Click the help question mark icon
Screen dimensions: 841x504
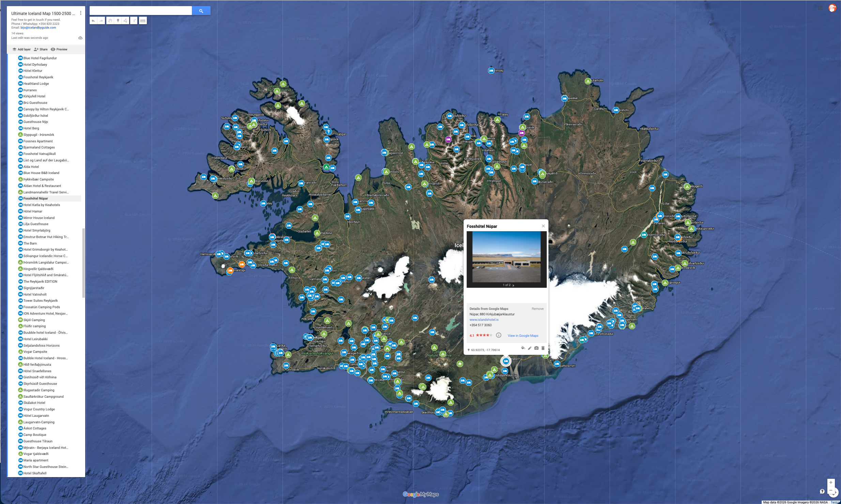pos(822,491)
